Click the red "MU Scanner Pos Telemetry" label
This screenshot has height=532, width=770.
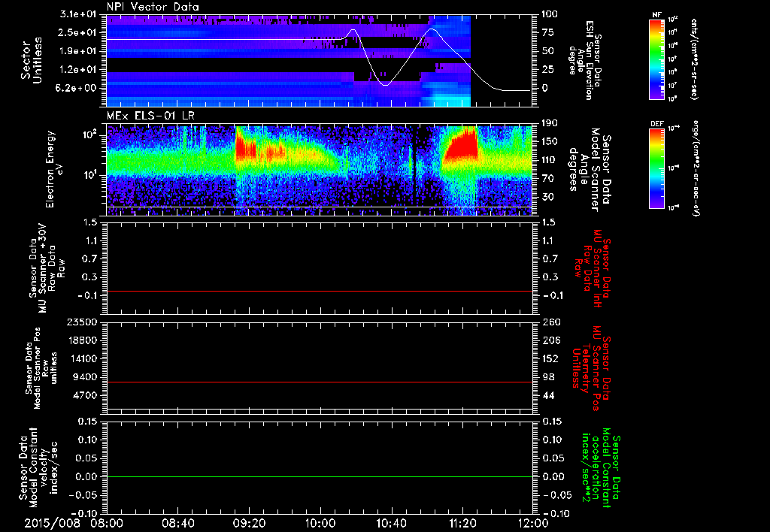click(x=591, y=368)
